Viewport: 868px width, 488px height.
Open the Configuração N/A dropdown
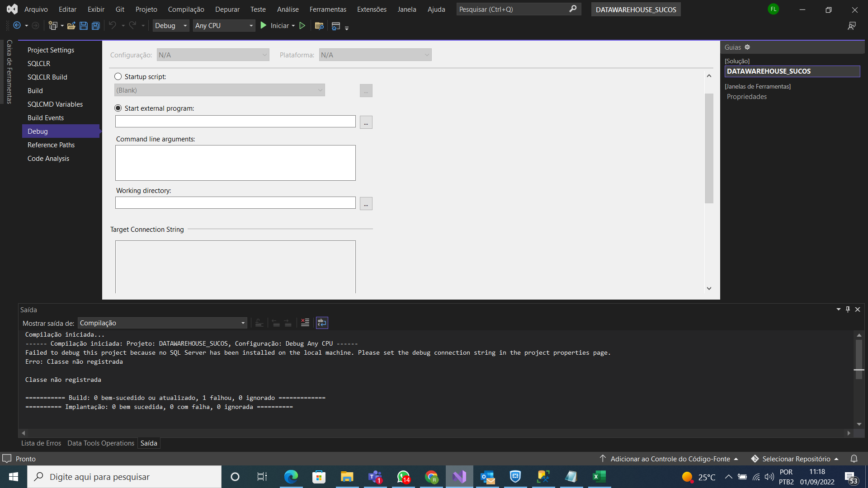coord(213,55)
